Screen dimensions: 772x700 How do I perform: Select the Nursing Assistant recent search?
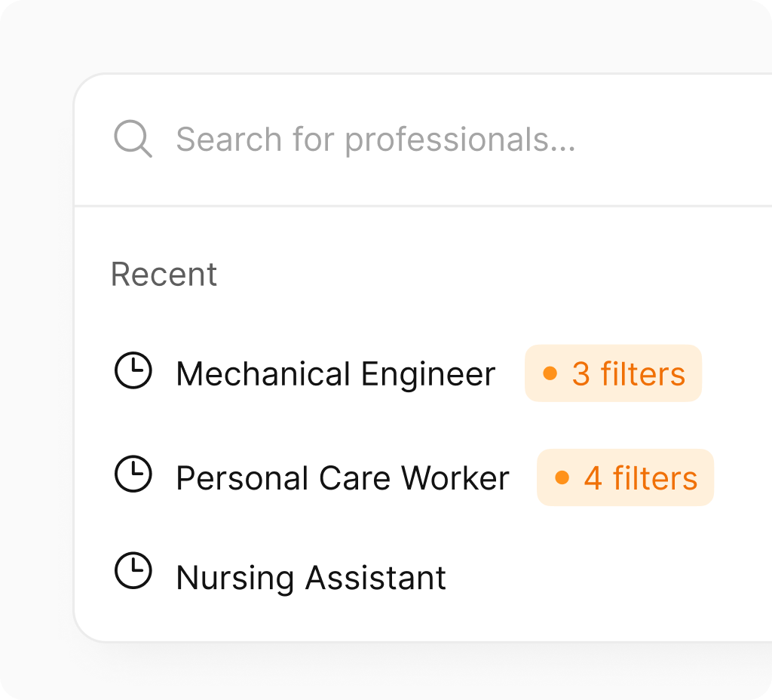(310, 576)
